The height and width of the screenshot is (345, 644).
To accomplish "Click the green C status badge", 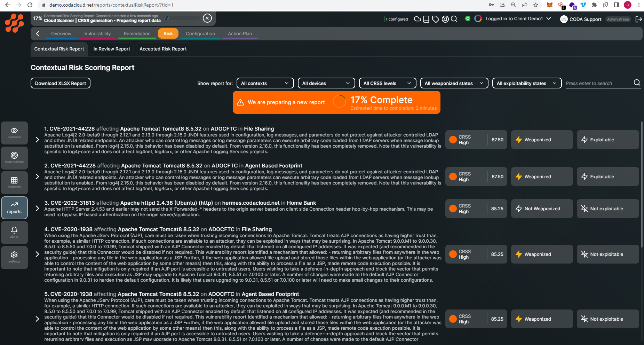I will click(x=468, y=18).
